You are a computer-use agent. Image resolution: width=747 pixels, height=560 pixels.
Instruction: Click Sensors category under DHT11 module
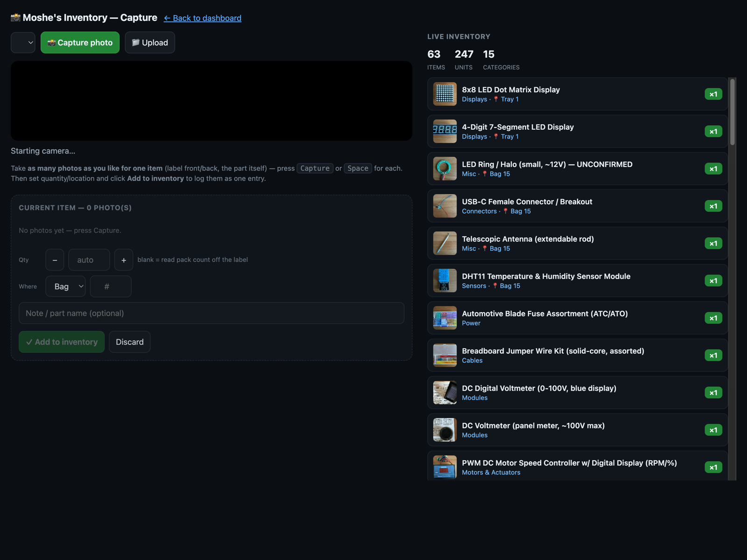point(474,286)
